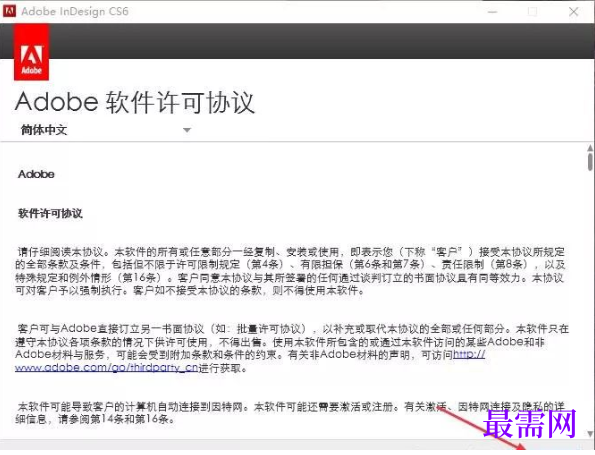The width and height of the screenshot is (595, 455).
Task: Click the empty scrollbar track area
Action: [x=590, y=300]
